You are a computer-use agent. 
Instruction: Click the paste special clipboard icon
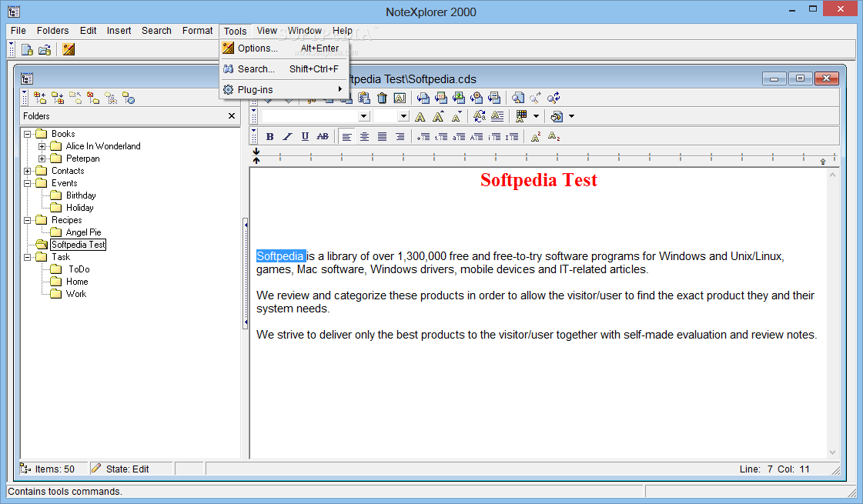coord(364,98)
